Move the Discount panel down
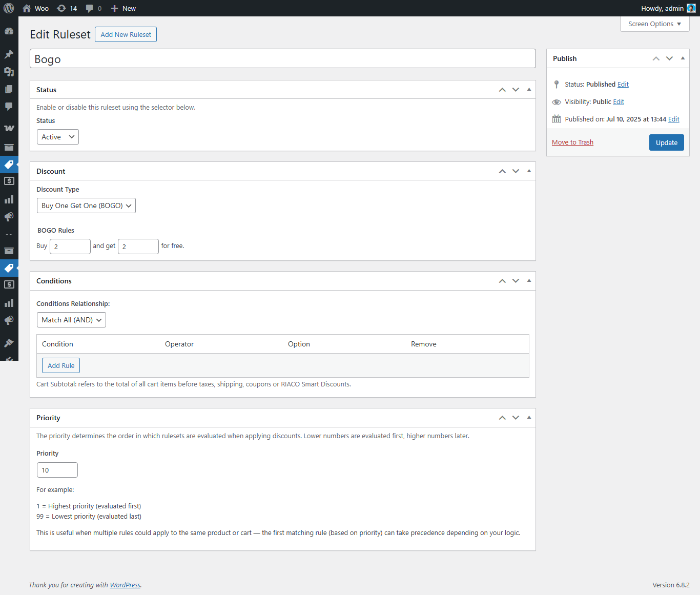Screen dimensions: 700x595 [516, 171]
